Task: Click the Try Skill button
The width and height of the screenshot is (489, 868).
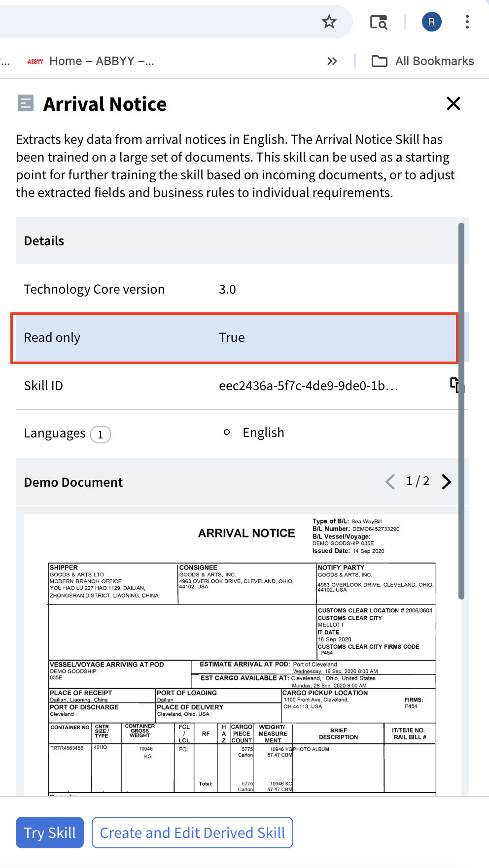Action: pos(50,833)
